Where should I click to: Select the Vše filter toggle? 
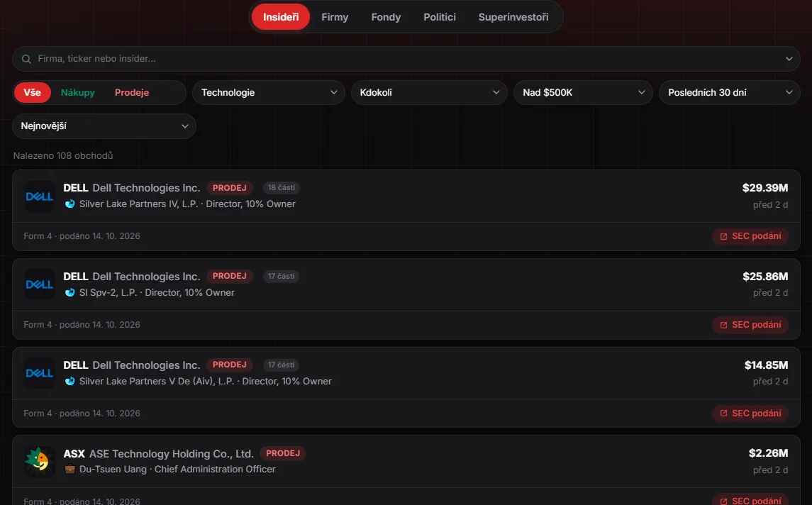32,93
